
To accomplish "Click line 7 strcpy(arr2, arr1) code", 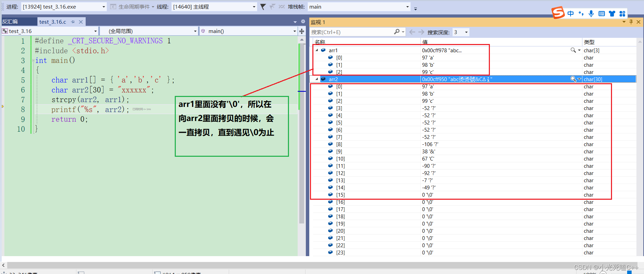I will [90, 100].
